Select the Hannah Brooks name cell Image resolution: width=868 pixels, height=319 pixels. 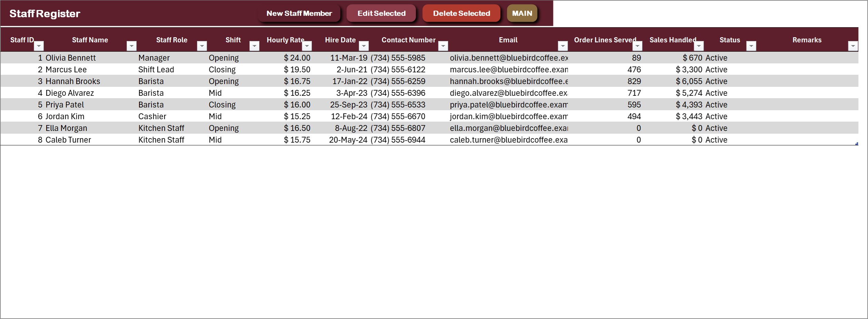click(90, 81)
